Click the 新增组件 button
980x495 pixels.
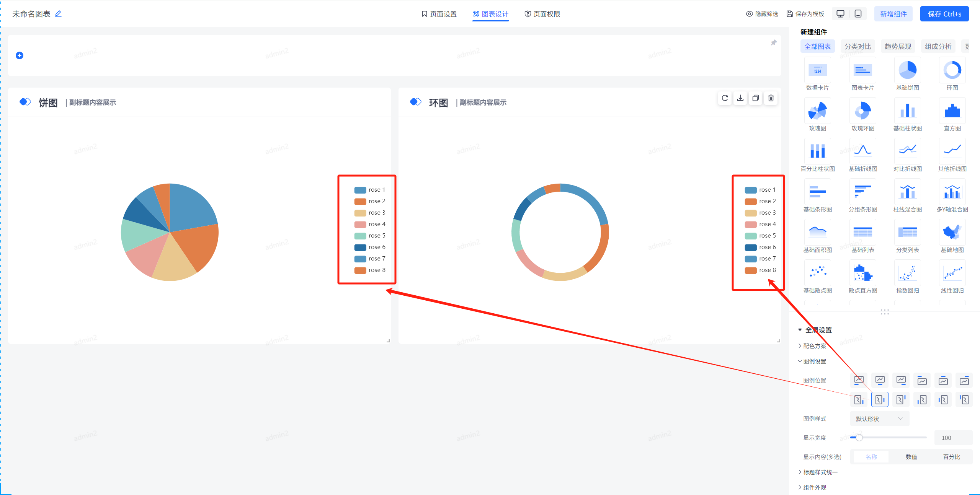click(x=893, y=14)
